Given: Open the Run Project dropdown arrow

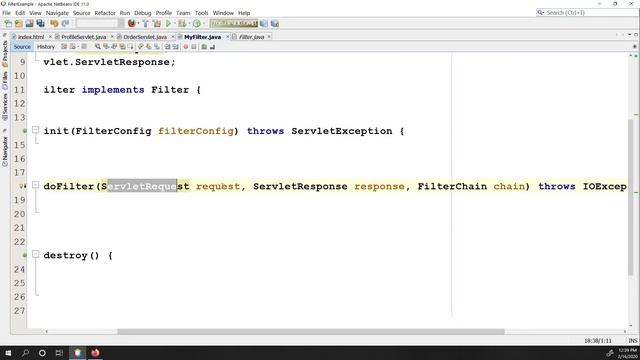Looking at the screenshot, I should pyautogui.click(x=175, y=24).
